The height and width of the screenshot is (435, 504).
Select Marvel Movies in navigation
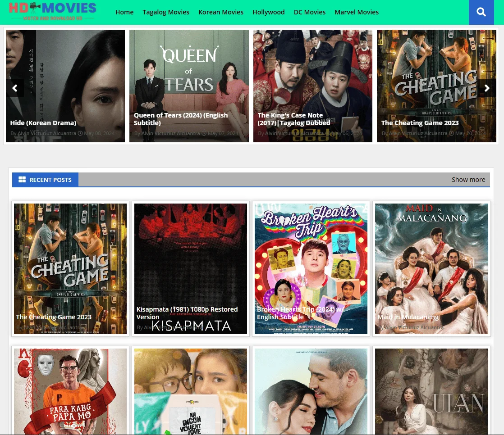coord(357,12)
